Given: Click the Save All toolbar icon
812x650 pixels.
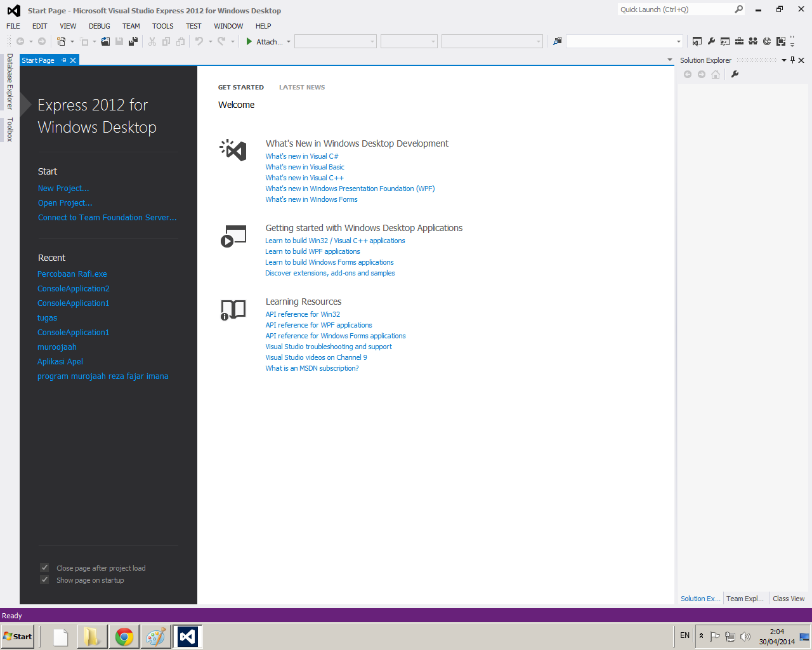Looking at the screenshot, I should [133, 41].
